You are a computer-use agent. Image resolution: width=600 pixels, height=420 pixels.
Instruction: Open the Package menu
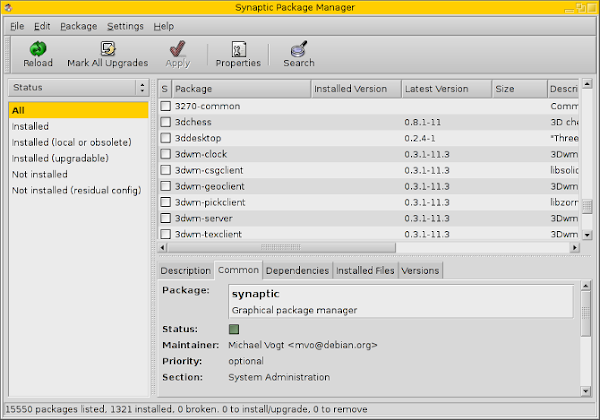(x=78, y=26)
